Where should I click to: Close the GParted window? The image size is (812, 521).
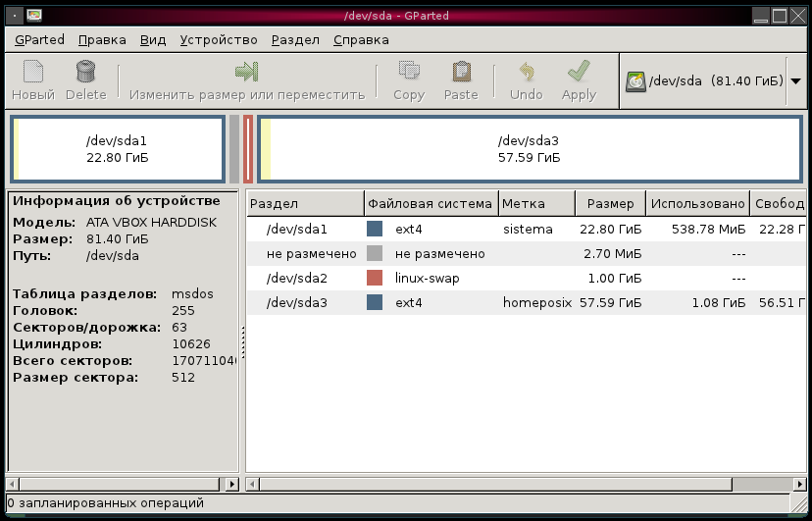(x=798, y=16)
